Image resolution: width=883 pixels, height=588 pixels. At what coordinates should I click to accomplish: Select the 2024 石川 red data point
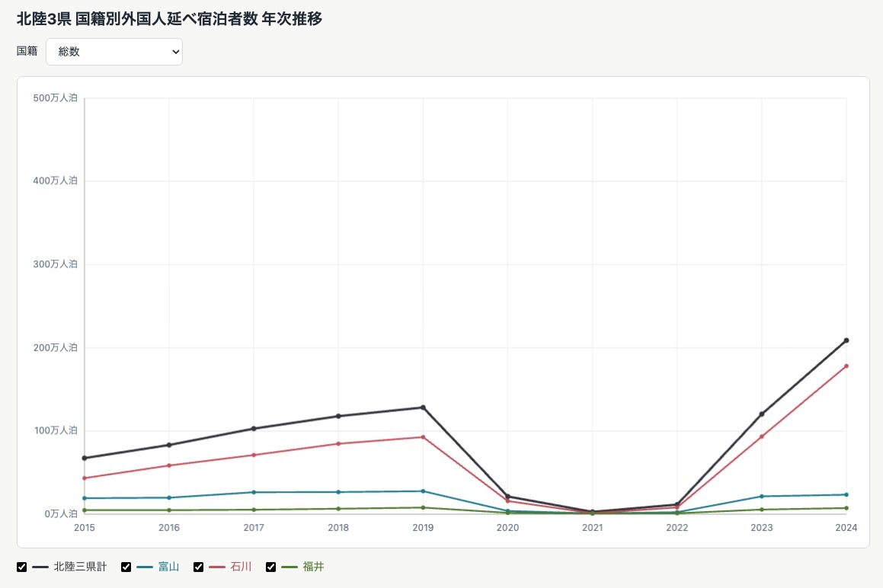pos(846,366)
